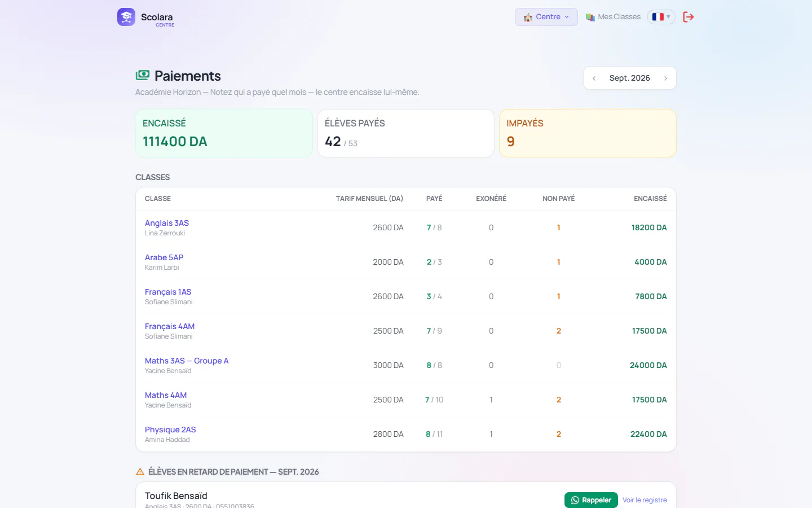Click the 7 / 10 paid count for Maths 4AM

[434, 400]
